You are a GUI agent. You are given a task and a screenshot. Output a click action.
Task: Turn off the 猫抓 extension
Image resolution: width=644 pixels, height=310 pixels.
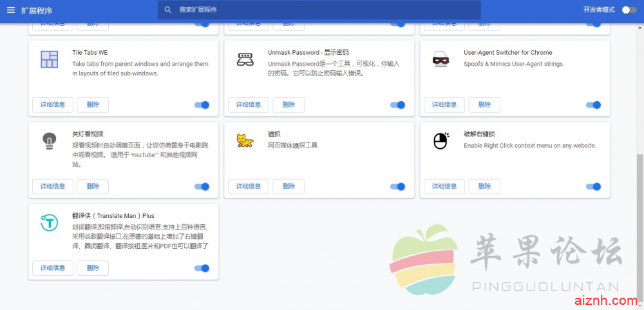click(x=397, y=187)
